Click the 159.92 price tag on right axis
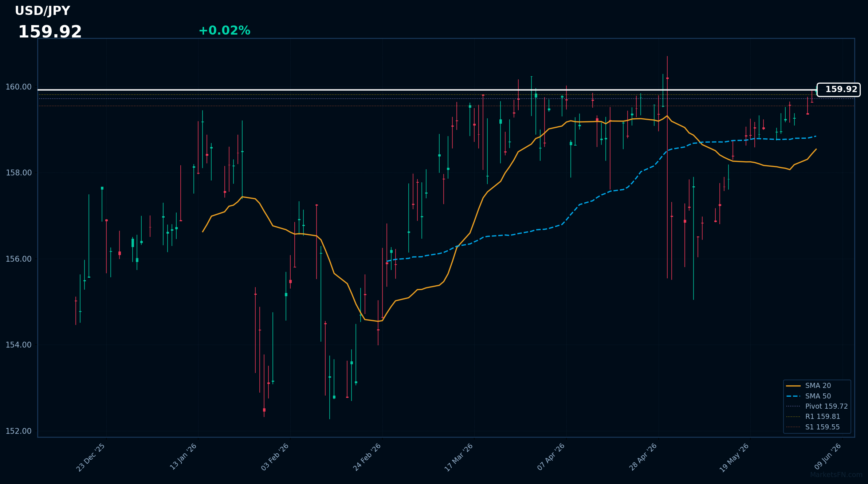 point(838,90)
